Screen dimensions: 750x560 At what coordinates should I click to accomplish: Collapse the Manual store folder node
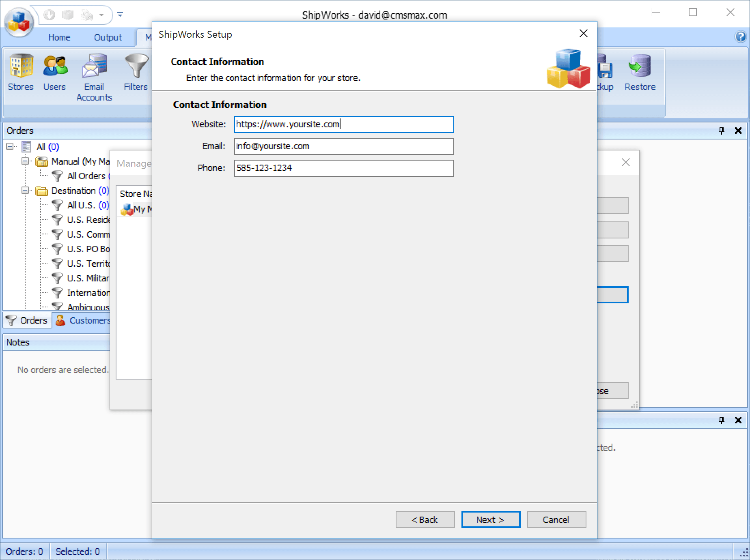point(25,161)
